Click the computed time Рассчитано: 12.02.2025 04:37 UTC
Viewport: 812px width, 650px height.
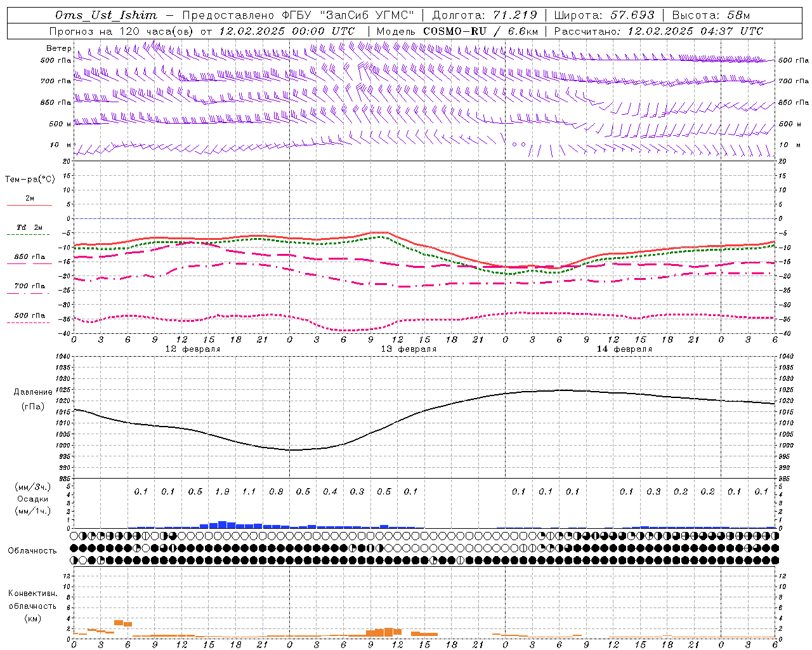[658, 31]
